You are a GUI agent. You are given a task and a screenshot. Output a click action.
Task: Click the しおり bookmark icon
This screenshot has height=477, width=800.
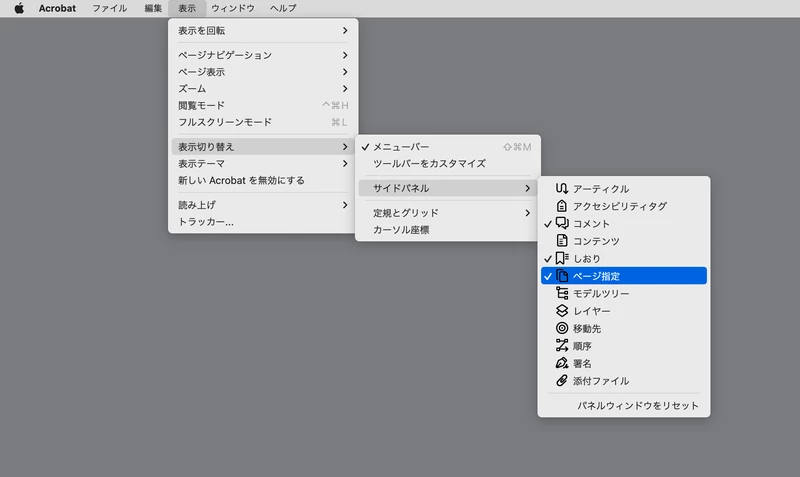[x=562, y=258]
